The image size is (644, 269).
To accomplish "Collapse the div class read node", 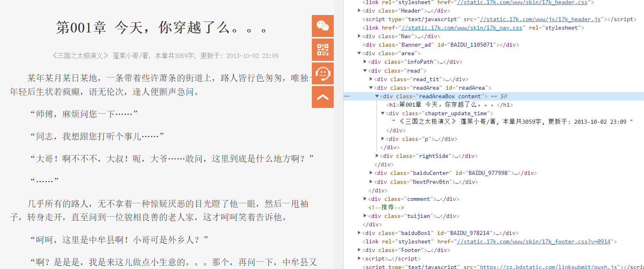I will tap(365, 70).
